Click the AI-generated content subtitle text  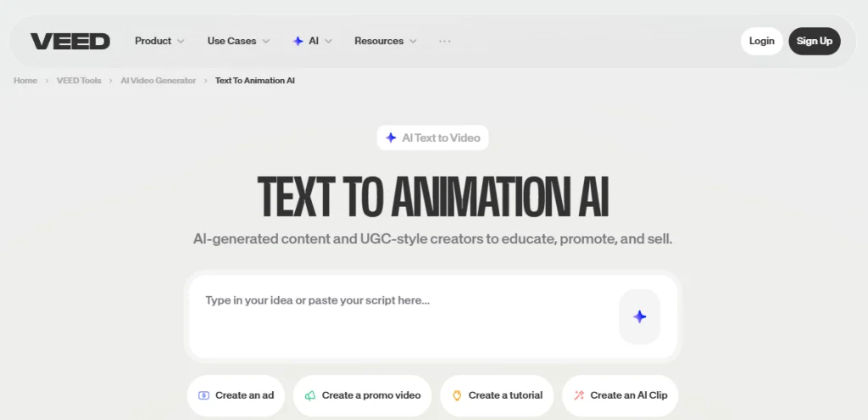point(432,239)
